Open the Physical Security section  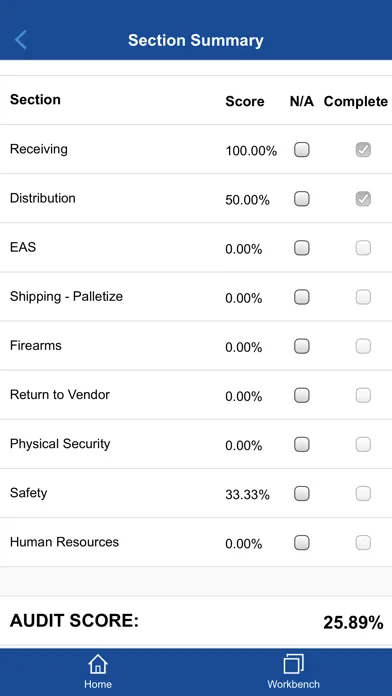pos(196,444)
